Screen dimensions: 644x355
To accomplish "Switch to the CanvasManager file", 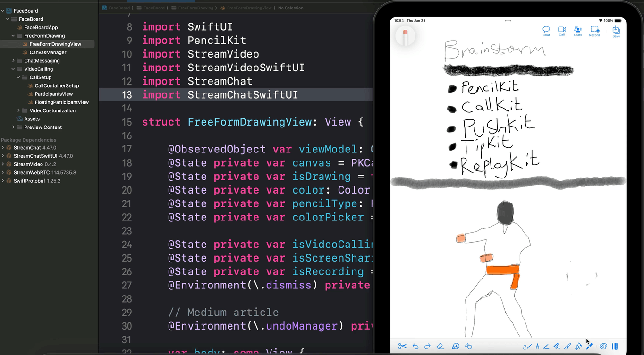I will pos(47,52).
